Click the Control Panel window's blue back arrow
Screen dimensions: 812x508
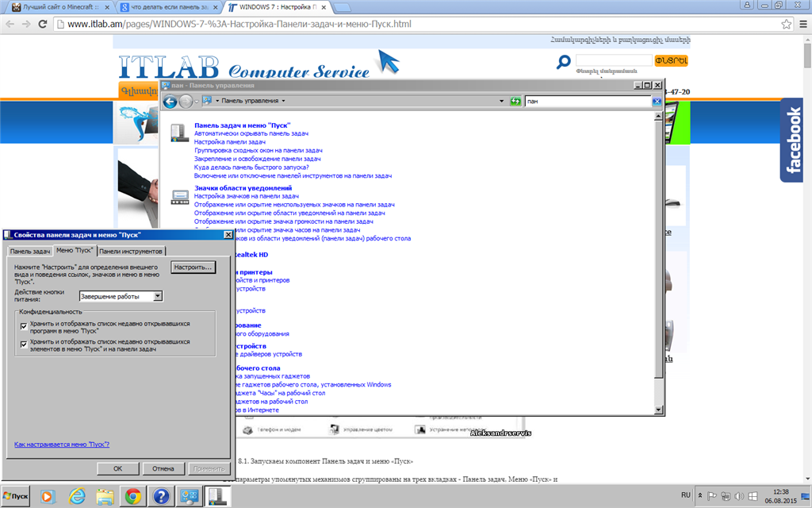170,102
